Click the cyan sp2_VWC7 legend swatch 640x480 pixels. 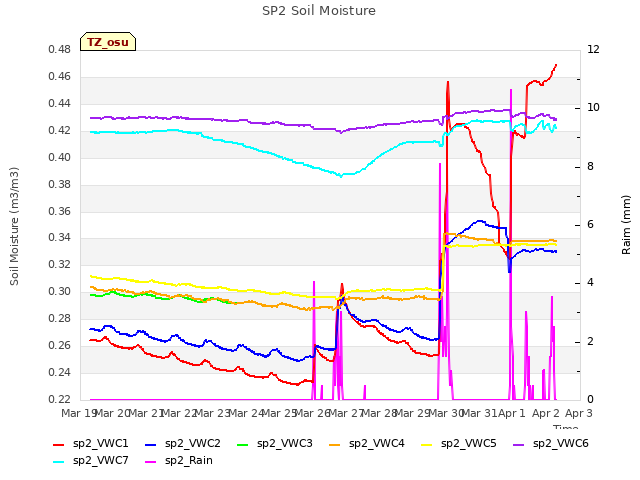(59, 462)
